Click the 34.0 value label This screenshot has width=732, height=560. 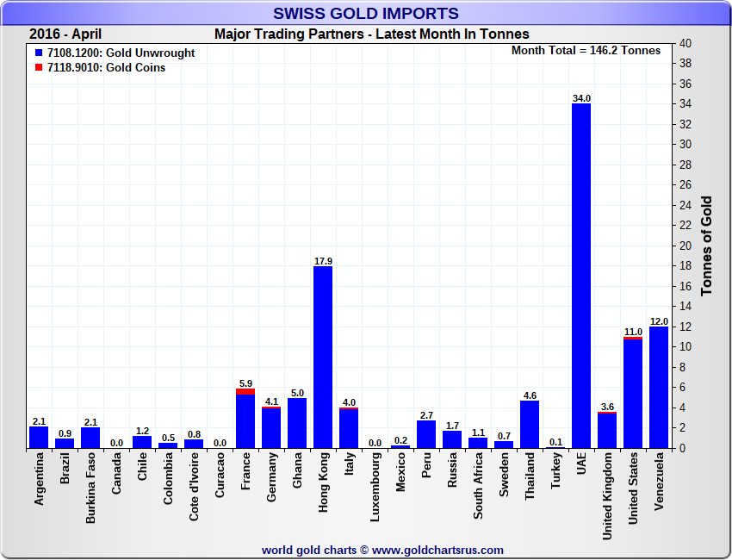[x=581, y=98]
